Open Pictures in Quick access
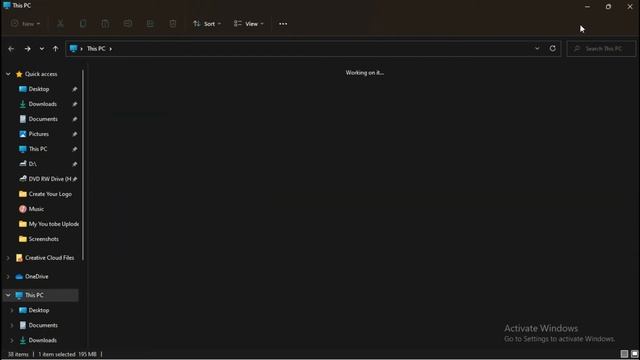This screenshot has height=360, width=640. [38, 134]
